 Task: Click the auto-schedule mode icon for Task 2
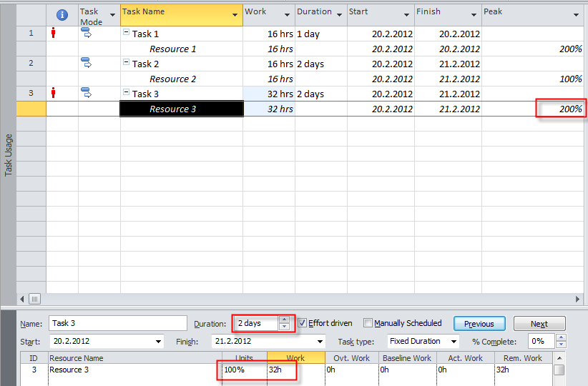(x=87, y=63)
